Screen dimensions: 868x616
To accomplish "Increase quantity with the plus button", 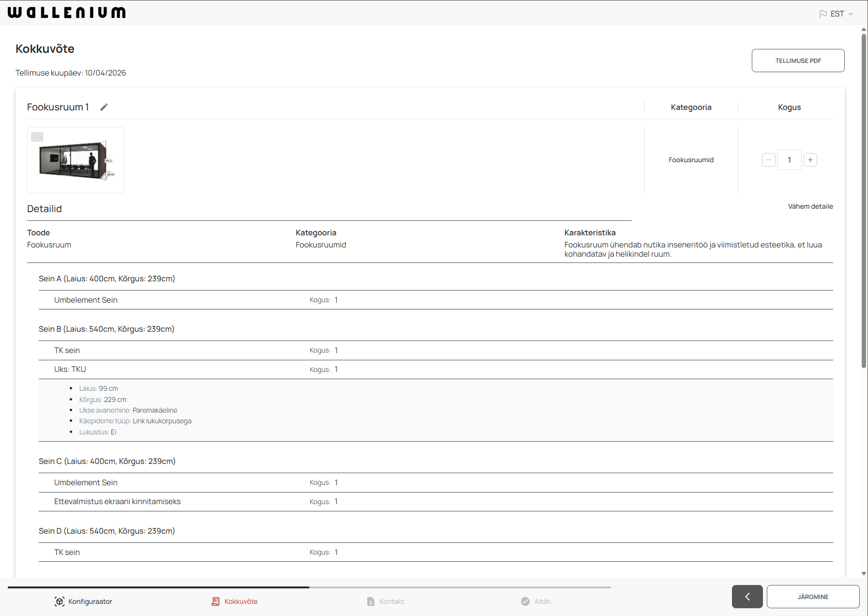I will pyautogui.click(x=810, y=160).
